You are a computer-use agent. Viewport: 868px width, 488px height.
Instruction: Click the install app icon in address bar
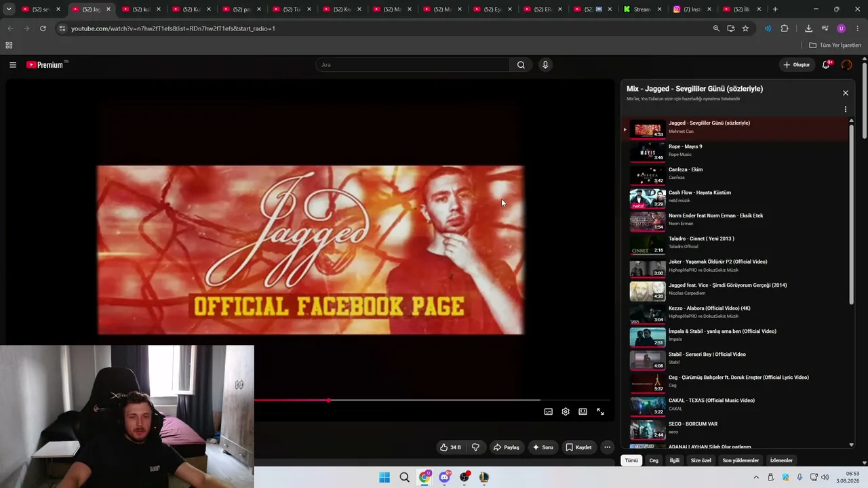(730, 28)
